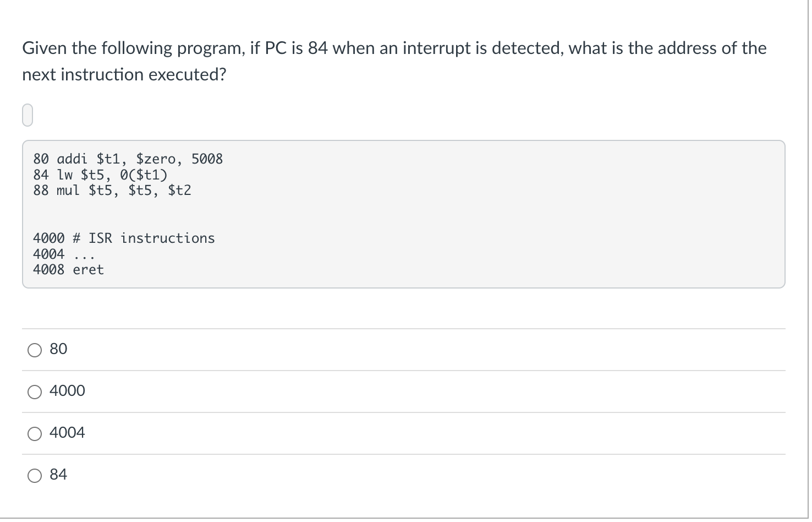Click the answer label text 4000

[67, 391]
